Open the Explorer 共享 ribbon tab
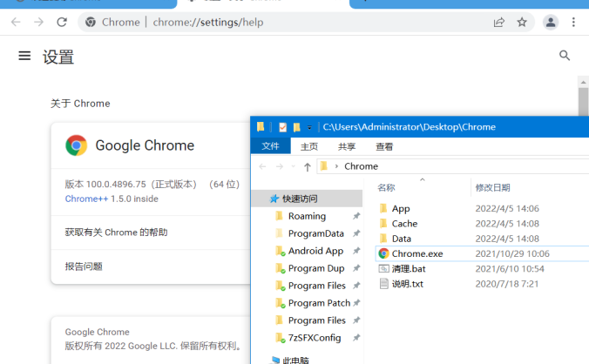Screen dimensions: 589x364 pos(346,146)
